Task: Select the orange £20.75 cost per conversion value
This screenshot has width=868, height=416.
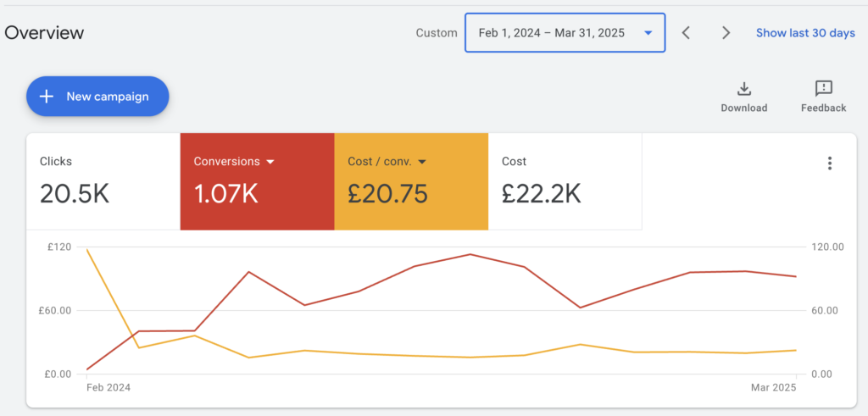Action: point(387,194)
